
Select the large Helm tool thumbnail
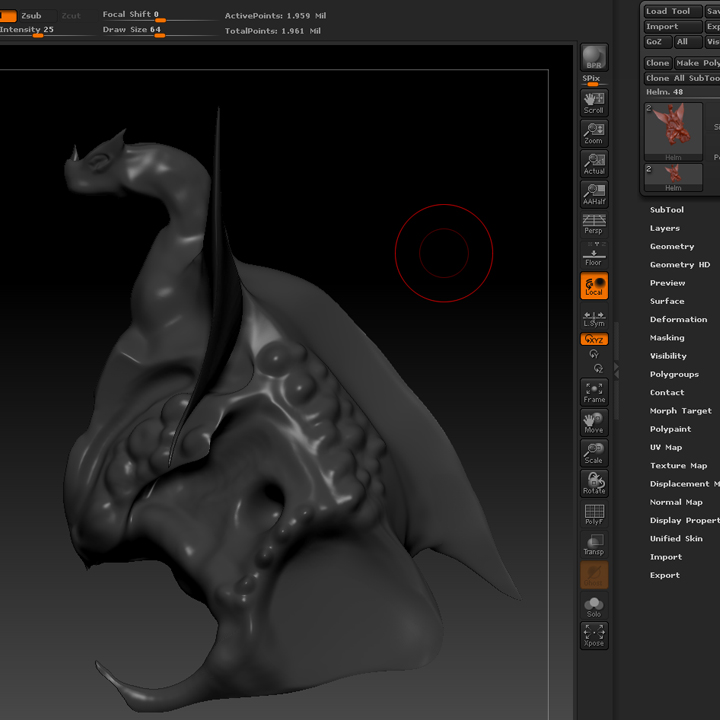(673, 131)
